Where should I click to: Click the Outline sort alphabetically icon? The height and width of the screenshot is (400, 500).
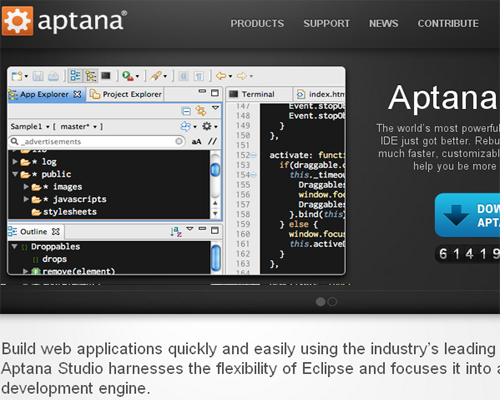[x=176, y=232]
